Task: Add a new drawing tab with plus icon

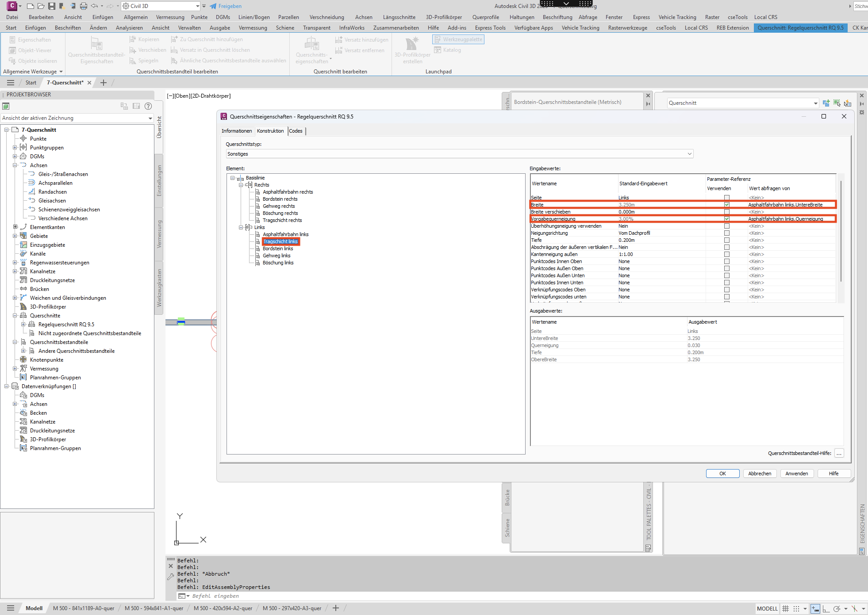Action: 104,83
